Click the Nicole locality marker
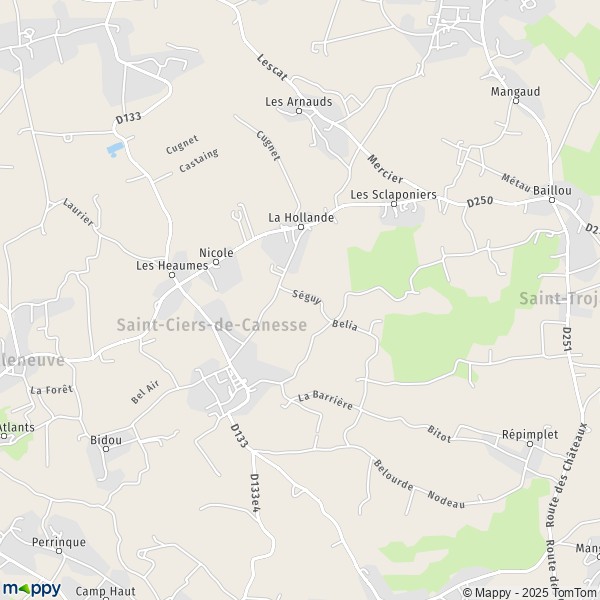Screen dimensions: 600x600 [216, 262]
